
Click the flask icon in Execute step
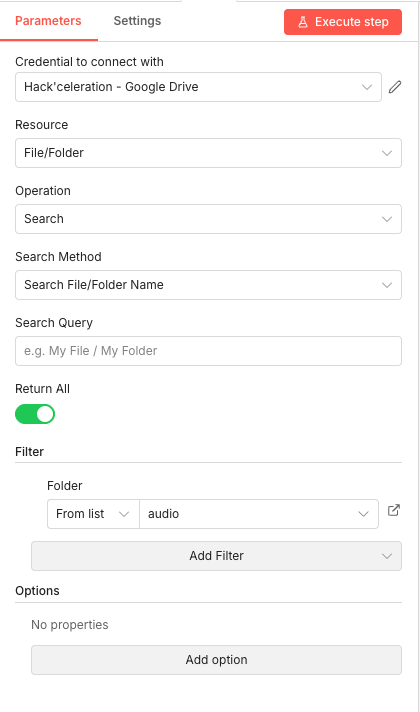click(x=303, y=22)
